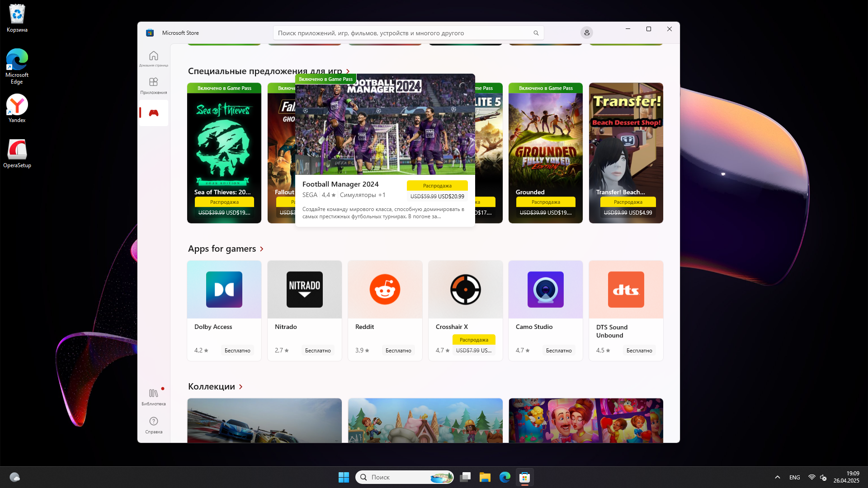The image size is (868, 488).
Task: Expand special game offers section chevron
Action: 348,71
